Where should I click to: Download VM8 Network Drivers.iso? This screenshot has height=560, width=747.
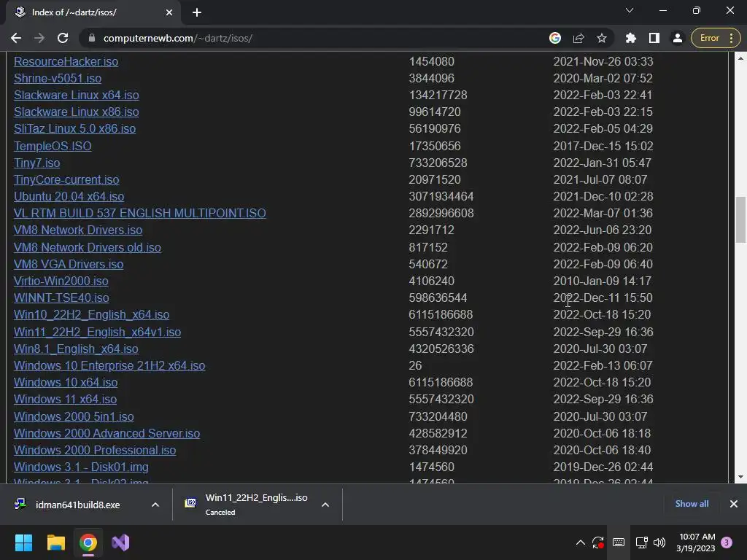tap(78, 230)
